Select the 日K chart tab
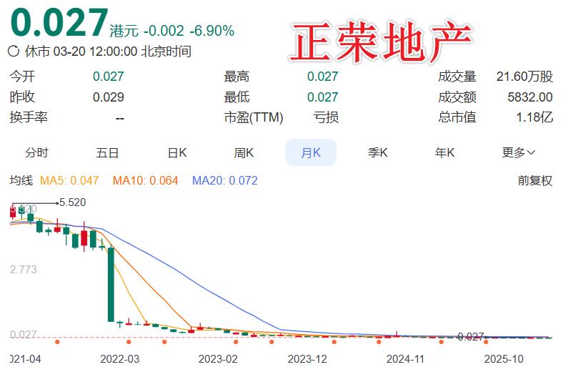The image size is (588, 372). (177, 153)
